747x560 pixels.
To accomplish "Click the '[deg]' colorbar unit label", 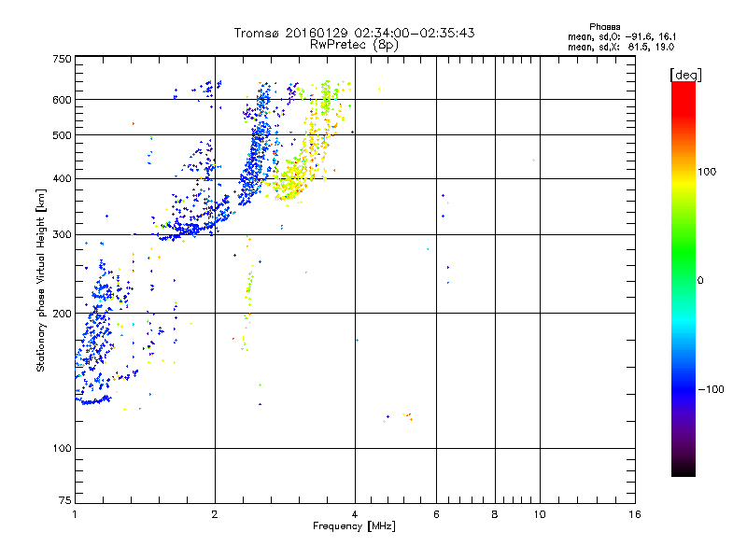I will 685,75.
